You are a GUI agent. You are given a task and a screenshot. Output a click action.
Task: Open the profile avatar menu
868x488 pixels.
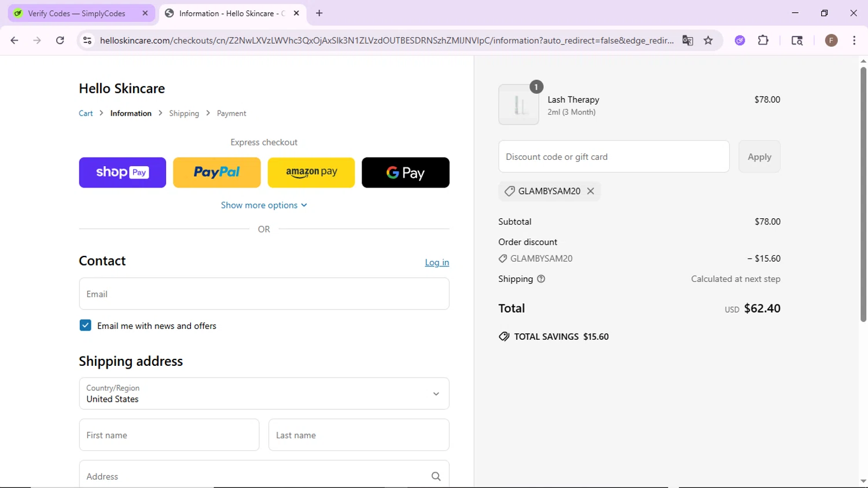point(832,41)
